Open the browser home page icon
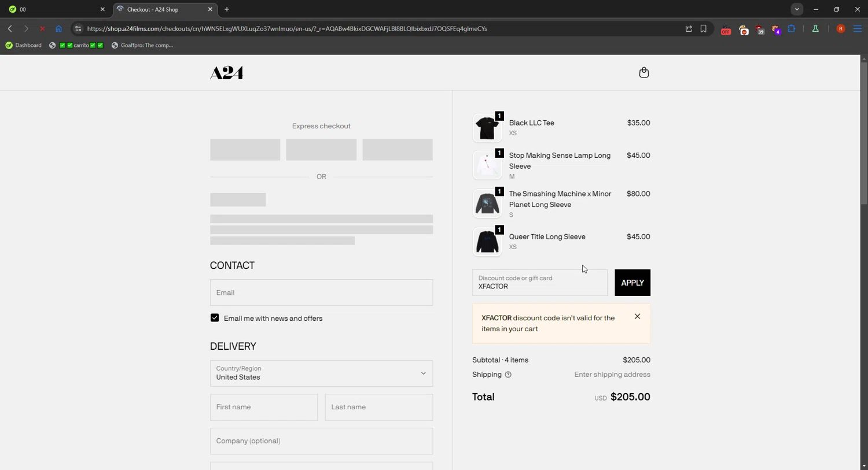 [58, 28]
